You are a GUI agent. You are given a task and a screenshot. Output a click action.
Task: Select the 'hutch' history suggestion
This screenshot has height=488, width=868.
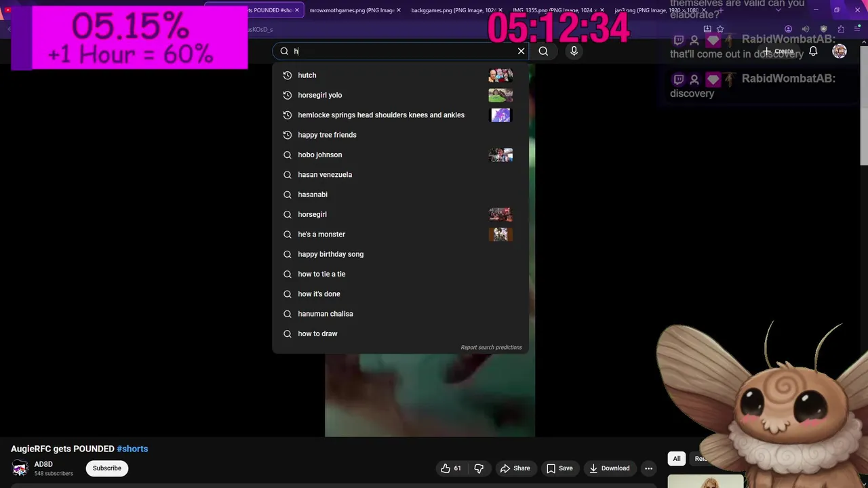400,75
